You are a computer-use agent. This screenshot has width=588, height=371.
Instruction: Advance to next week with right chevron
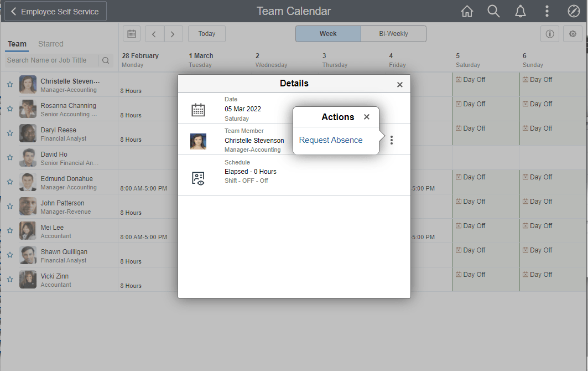[173, 33]
